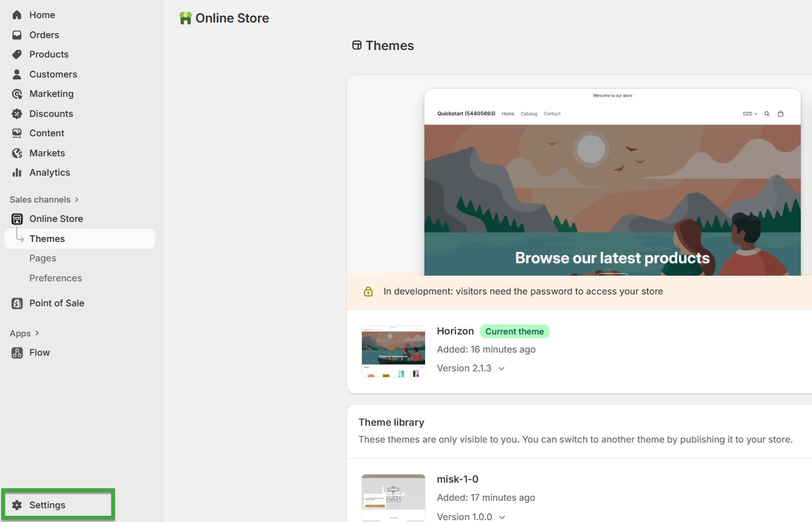The height and width of the screenshot is (522, 812).
Task: Open Horizon Version 2.1.3 dropdown
Action: click(x=501, y=368)
